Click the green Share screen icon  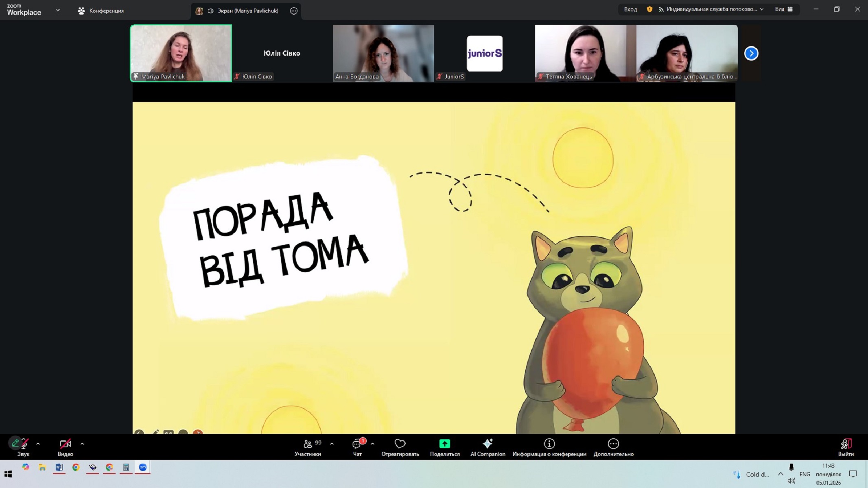[444, 444]
